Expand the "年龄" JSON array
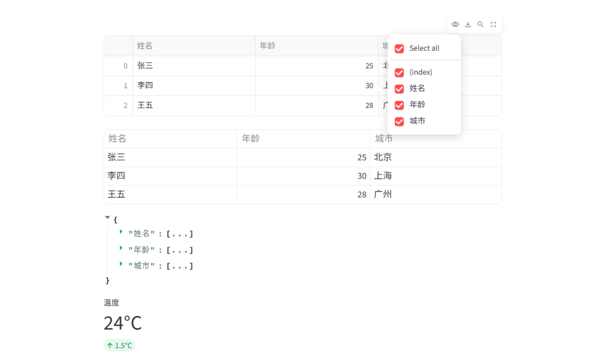602x364 pixels. pos(121,248)
